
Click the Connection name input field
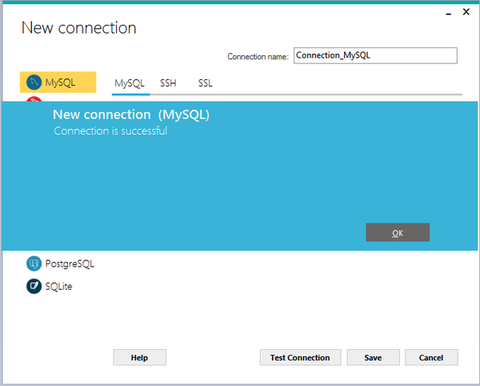(375, 55)
